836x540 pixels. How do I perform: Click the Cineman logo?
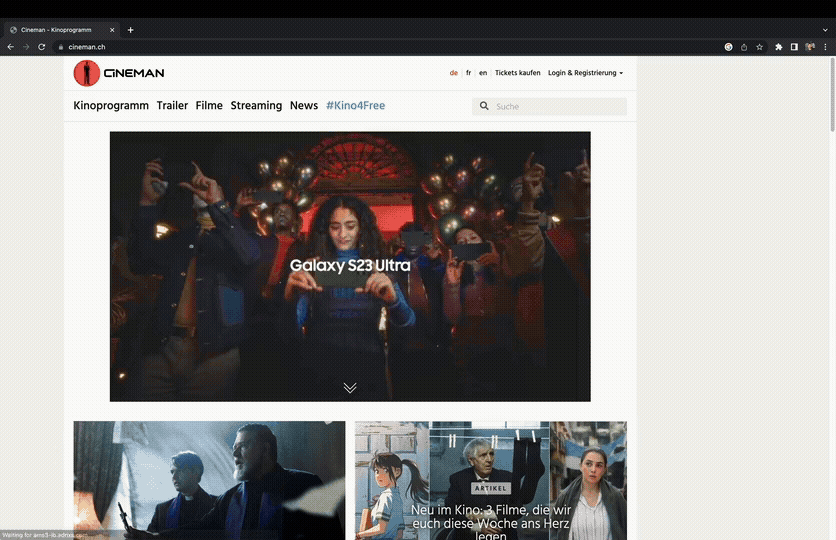[x=118, y=73]
